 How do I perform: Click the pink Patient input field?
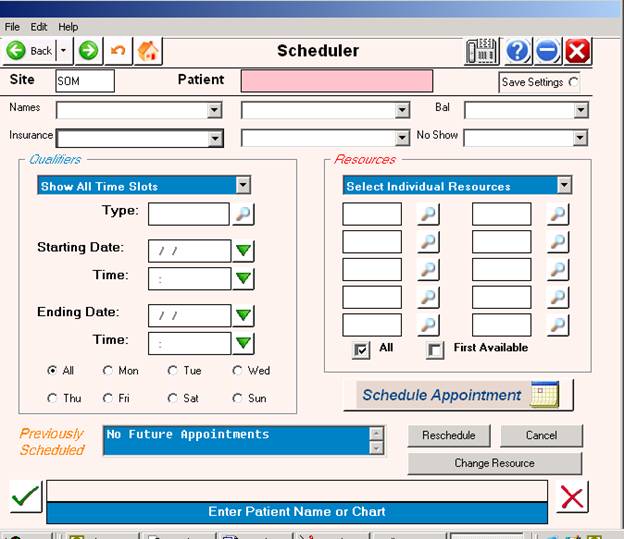pyautogui.click(x=337, y=81)
